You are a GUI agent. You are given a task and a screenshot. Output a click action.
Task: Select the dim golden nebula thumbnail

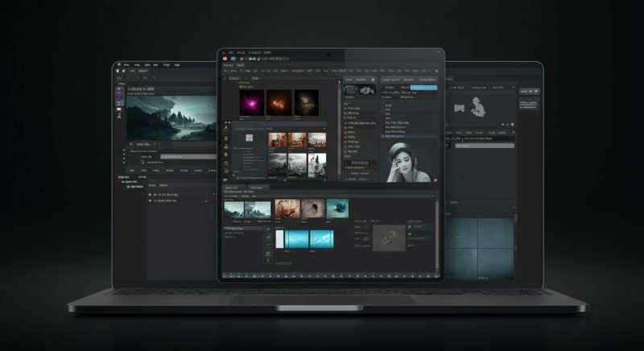tap(307, 102)
